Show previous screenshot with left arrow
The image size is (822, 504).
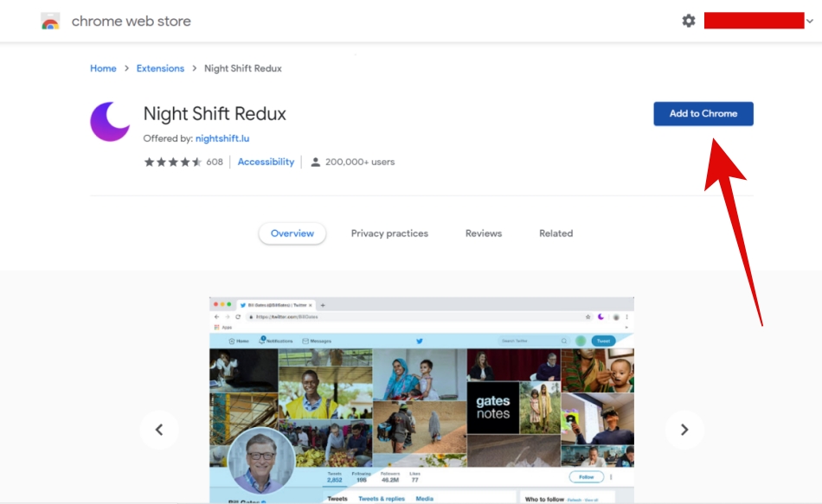tap(159, 430)
